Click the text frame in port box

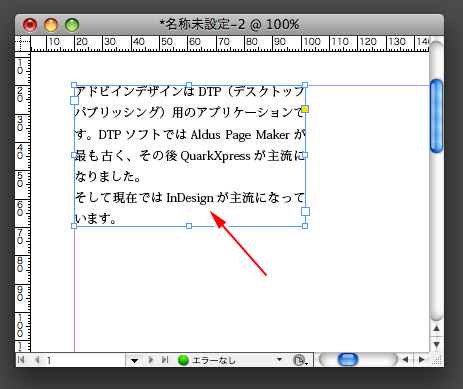(74, 100)
